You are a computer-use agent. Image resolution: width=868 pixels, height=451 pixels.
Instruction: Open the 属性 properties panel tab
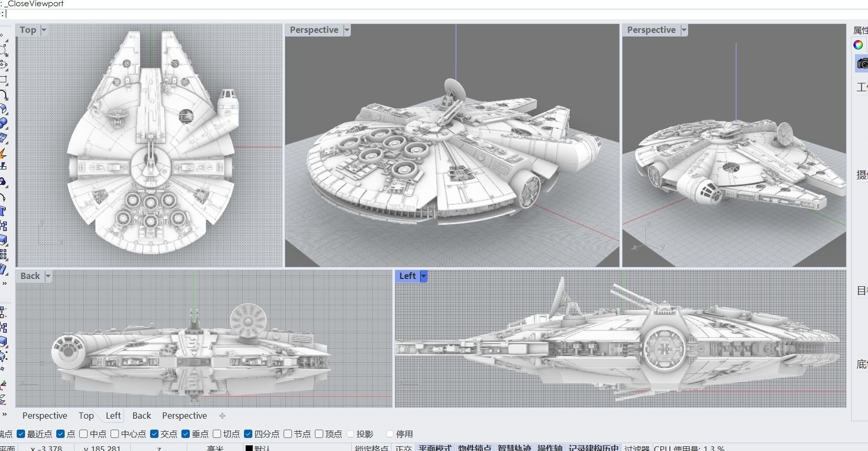tap(861, 30)
